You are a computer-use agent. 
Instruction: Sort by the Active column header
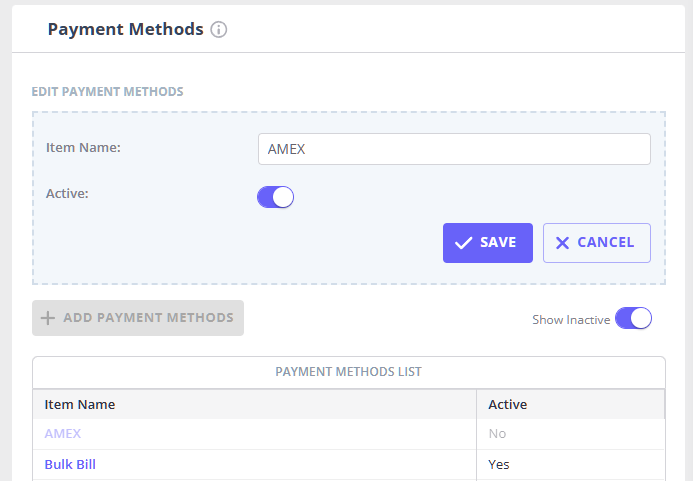point(507,405)
